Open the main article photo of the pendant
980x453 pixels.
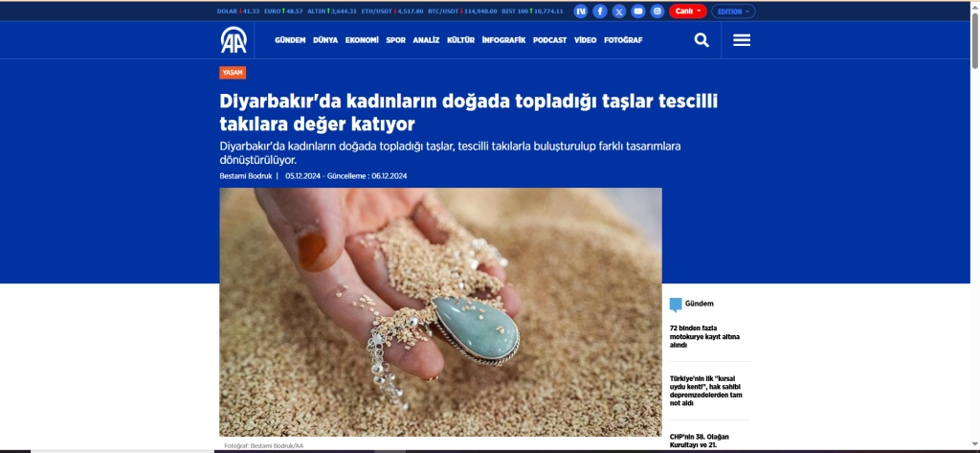pos(440,311)
